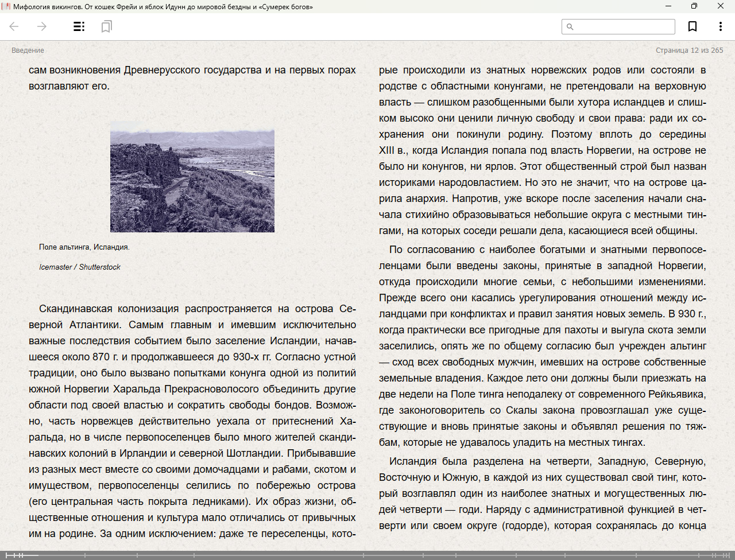Click the book app icon in title bar
This screenshot has height=560, width=735.
pos(6,6)
